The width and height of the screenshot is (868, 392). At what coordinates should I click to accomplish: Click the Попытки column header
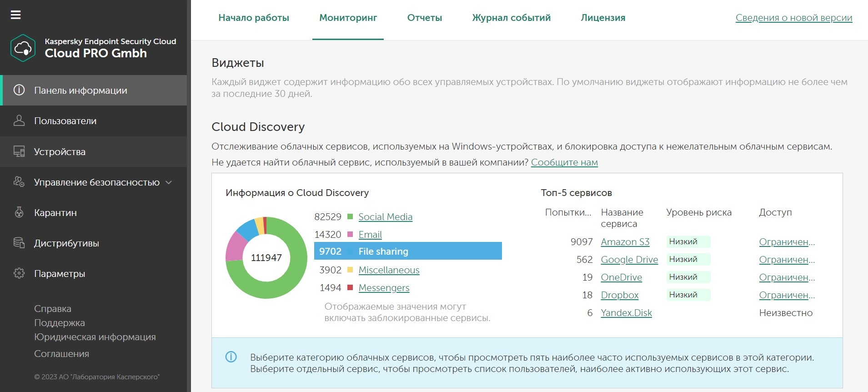568,212
